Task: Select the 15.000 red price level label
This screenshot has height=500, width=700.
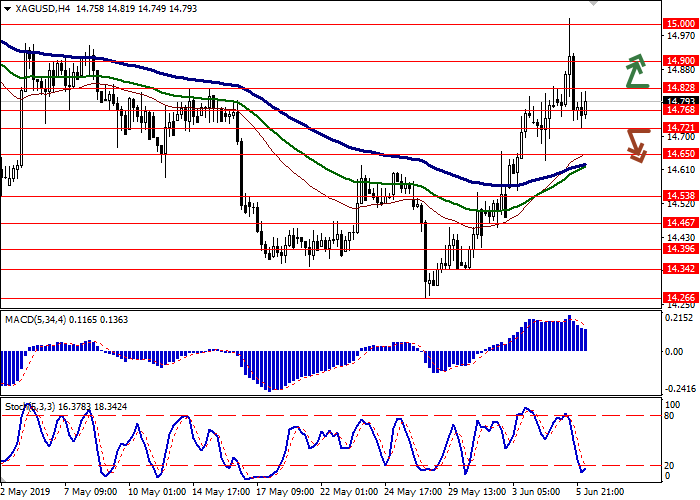Action: pos(680,24)
